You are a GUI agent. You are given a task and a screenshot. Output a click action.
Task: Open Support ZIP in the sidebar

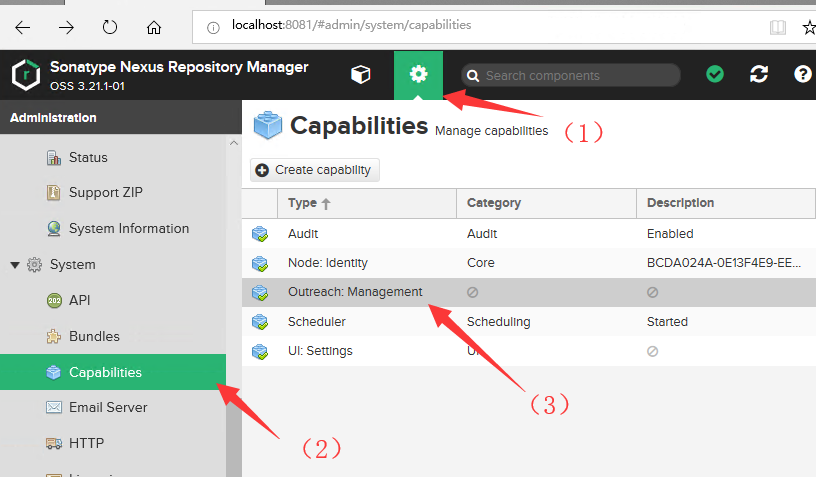[106, 192]
